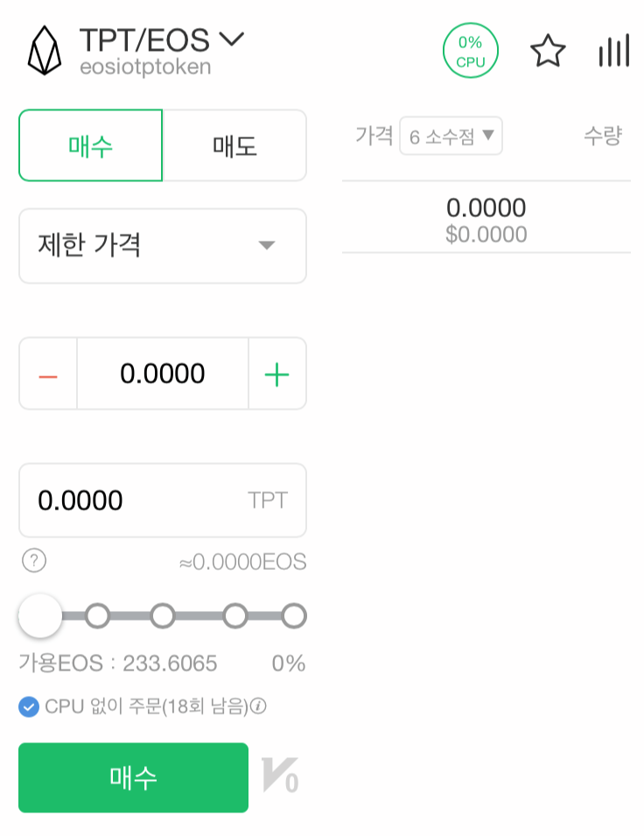Click the slider handle at 0%

(40, 616)
